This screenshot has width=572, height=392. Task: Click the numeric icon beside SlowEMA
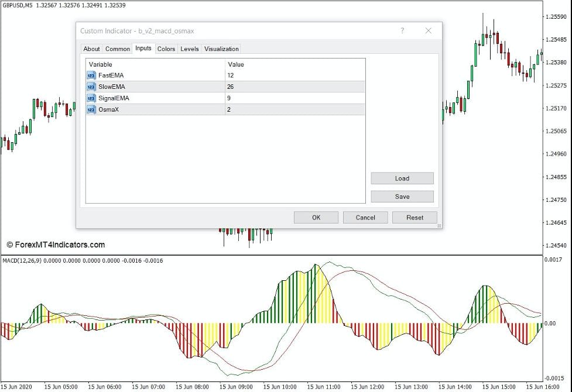click(91, 87)
